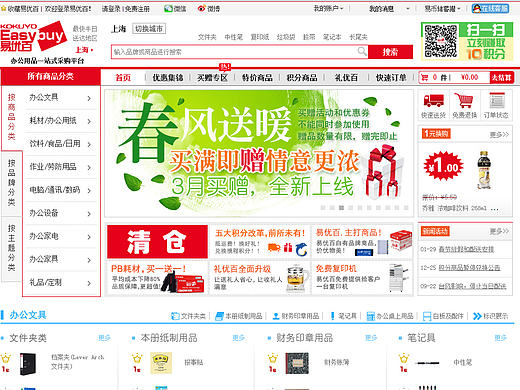Click the 标识展示 arrows icon link

point(477,316)
